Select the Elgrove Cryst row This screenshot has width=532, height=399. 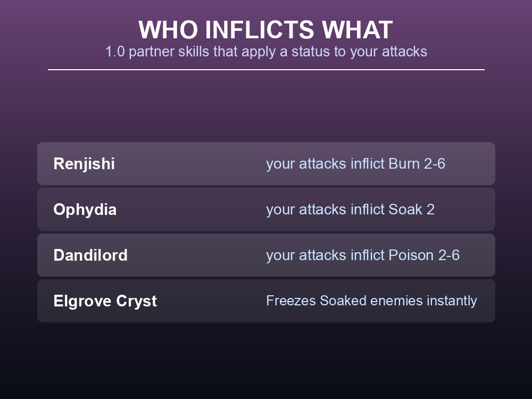[x=266, y=301]
